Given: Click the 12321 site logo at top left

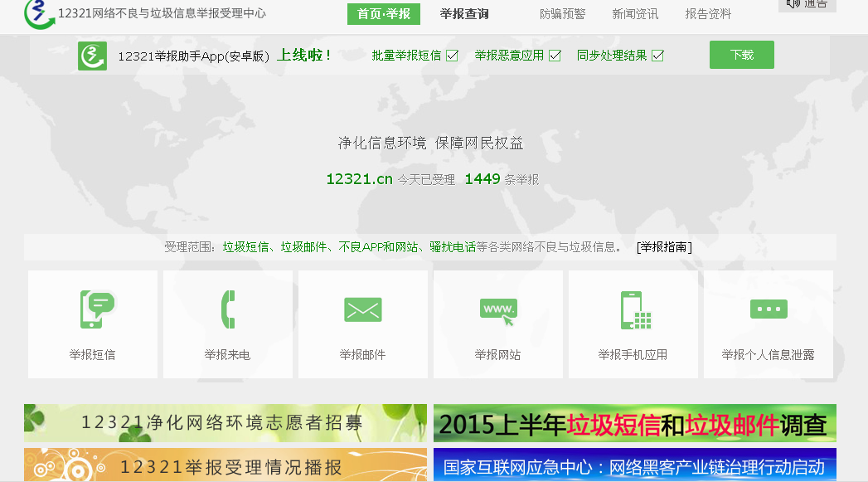Looking at the screenshot, I should tap(38, 12).
